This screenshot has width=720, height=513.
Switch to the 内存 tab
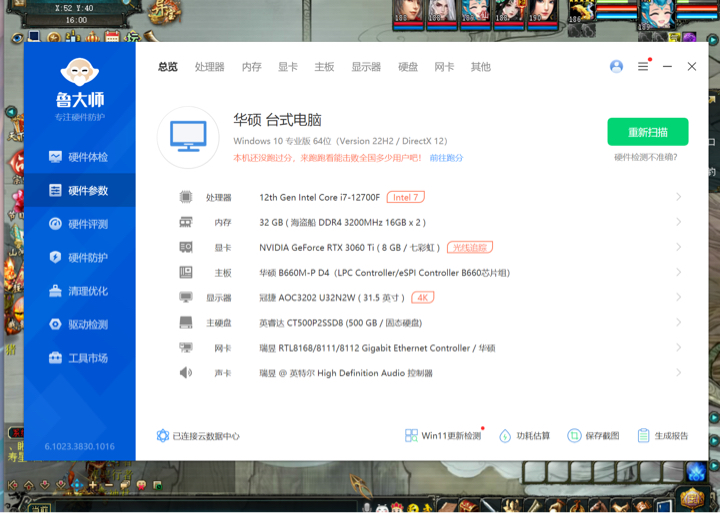point(252,67)
